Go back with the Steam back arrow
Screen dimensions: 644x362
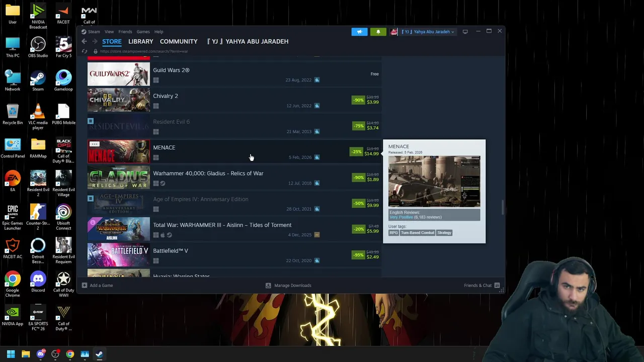[x=85, y=41]
